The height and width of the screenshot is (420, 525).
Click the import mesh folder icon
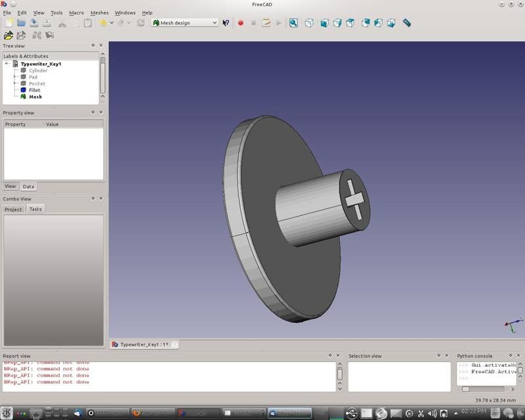[8, 35]
